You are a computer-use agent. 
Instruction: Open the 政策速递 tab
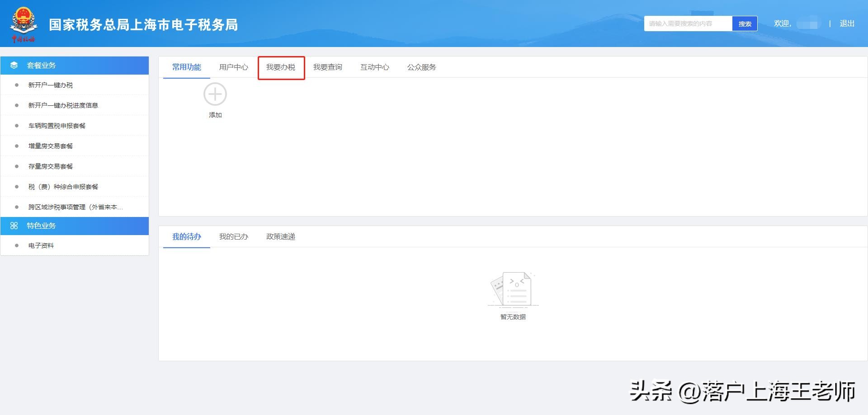(x=280, y=236)
